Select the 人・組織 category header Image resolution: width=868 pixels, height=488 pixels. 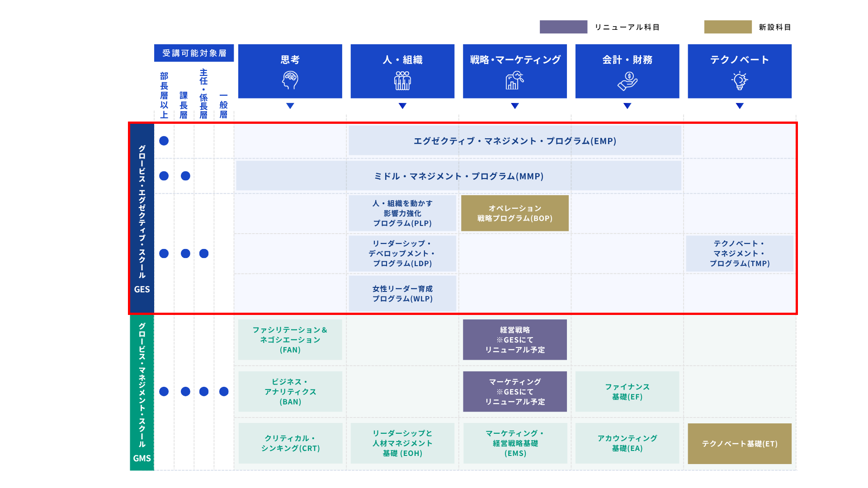(x=402, y=71)
